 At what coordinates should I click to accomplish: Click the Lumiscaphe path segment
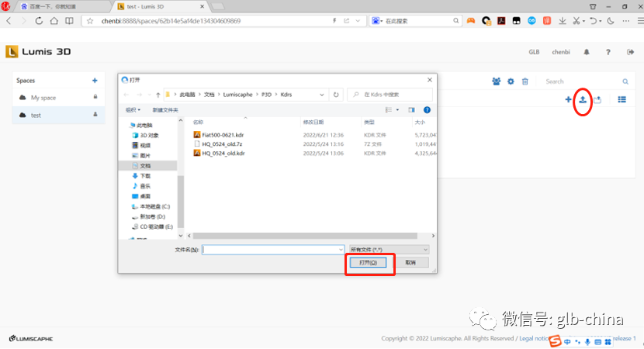pos(237,95)
